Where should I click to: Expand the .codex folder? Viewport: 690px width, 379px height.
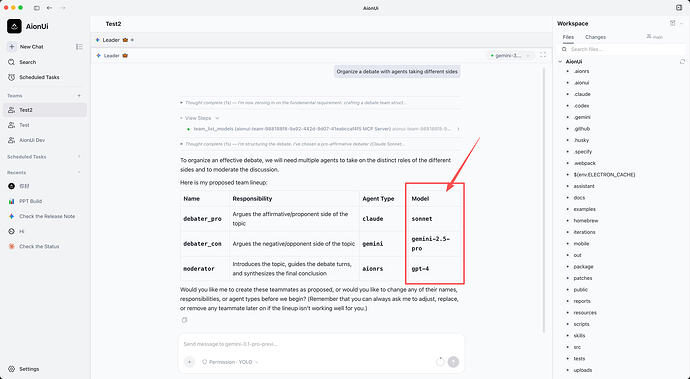(581, 106)
